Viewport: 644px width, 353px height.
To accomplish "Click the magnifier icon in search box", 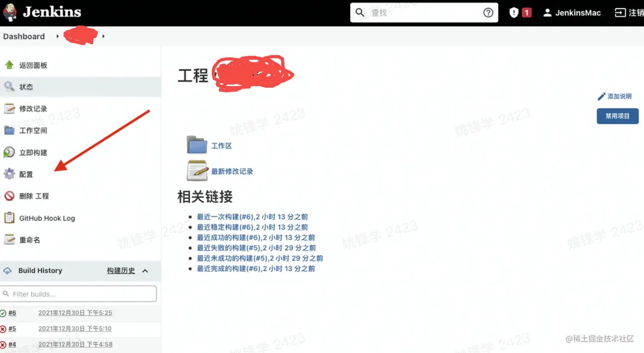I will click(x=360, y=12).
